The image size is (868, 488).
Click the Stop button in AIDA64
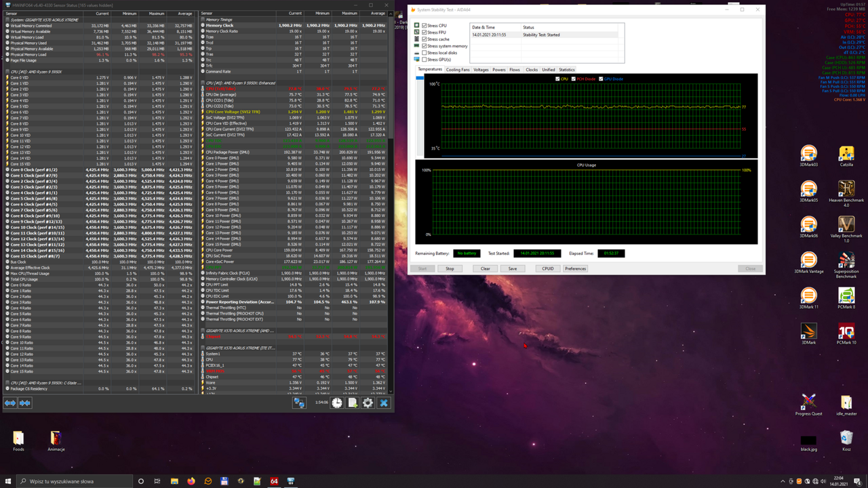pyautogui.click(x=450, y=268)
